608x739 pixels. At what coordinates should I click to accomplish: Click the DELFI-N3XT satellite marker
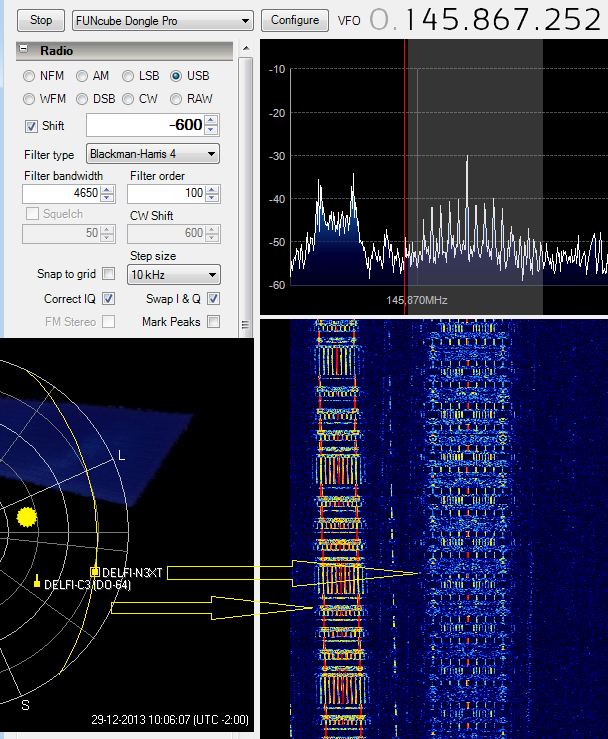point(96,572)
